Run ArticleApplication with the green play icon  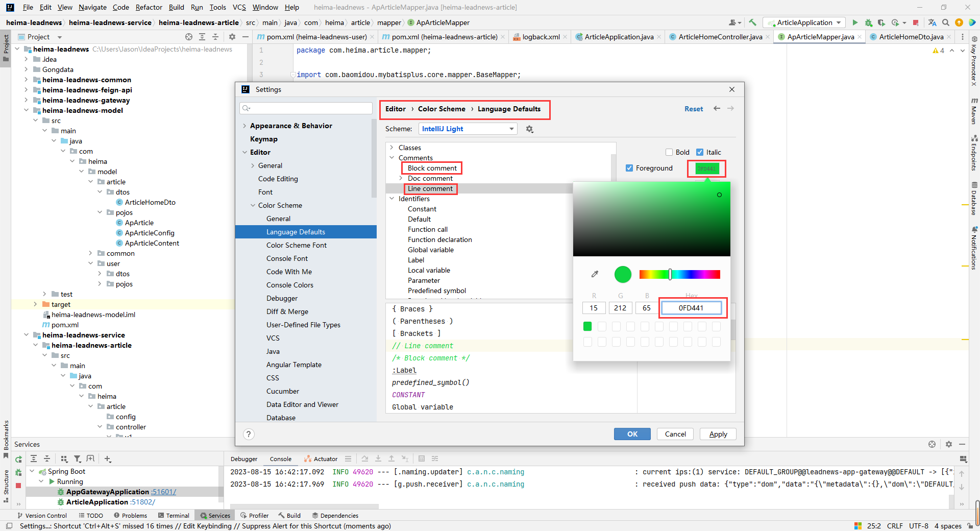pos(855,22)
